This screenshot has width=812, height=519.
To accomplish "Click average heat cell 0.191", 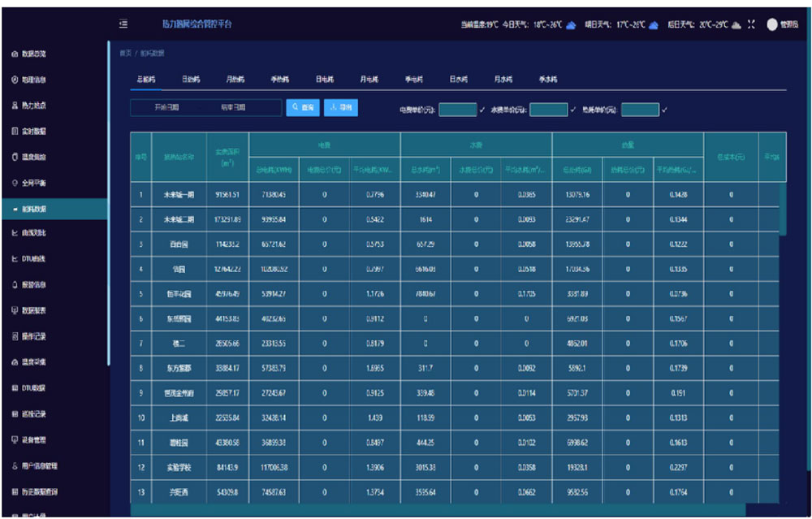I will click(678, 393).
